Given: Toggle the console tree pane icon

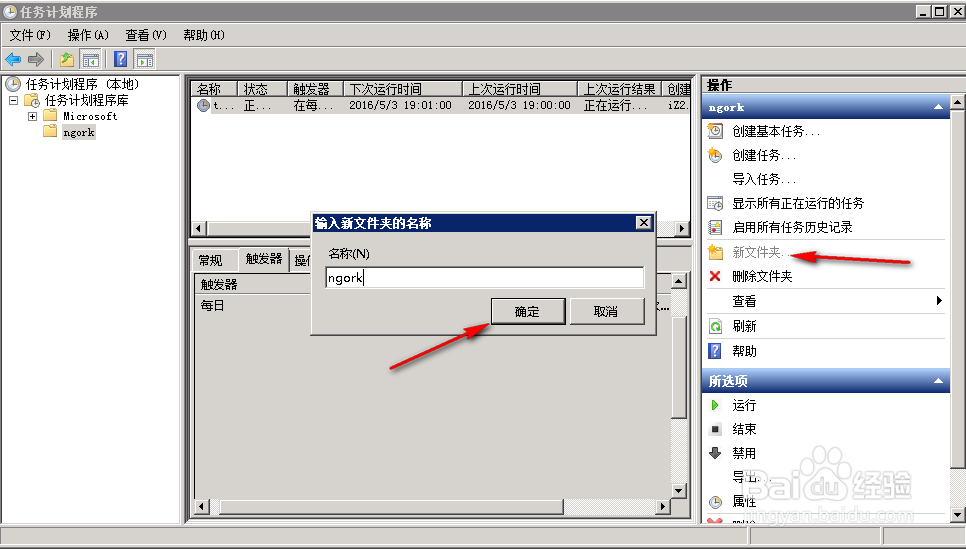Looking at the screenshot, I should pyautogui.click(x=91, y=60).
